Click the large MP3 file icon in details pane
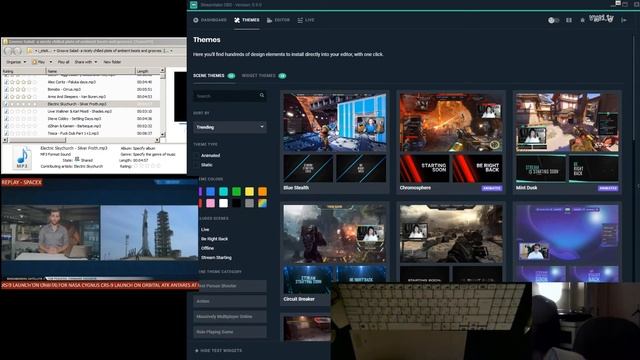This screenshot has height=360, width=640. (x=22, y=158)
